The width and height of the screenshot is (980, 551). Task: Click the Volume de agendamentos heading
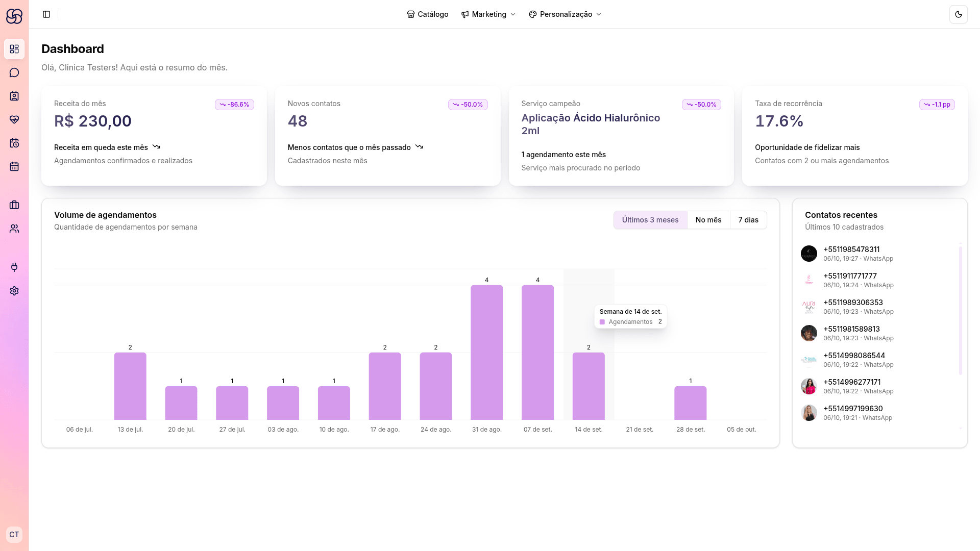tap(105, 215)
